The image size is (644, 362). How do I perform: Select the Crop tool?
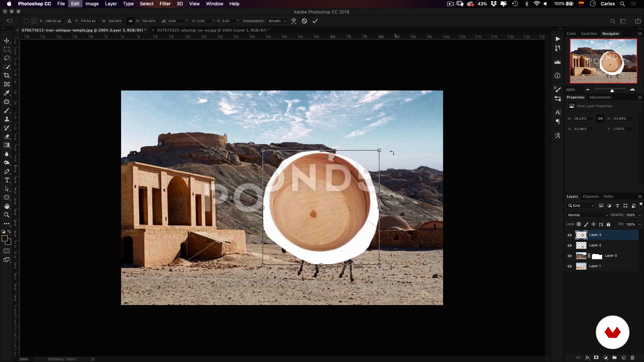tap(7, 75)
